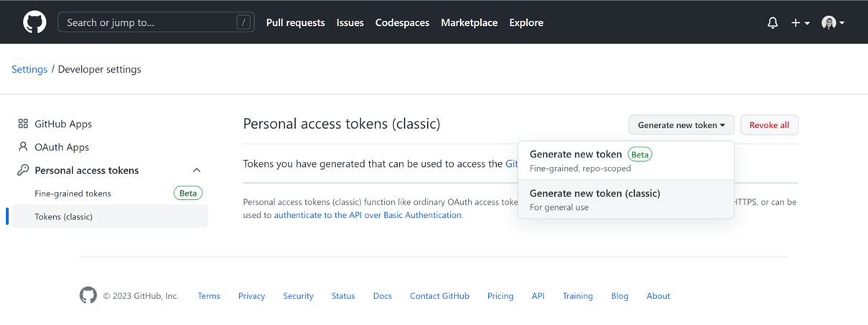Click the Settings breadcrumb link

point(29,69)
